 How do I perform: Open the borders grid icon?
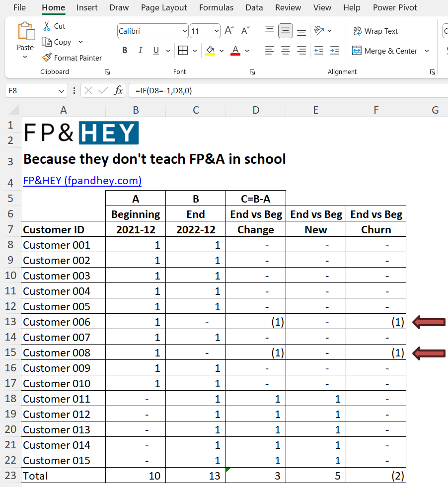pyautogui.click(x=183, y=50)
